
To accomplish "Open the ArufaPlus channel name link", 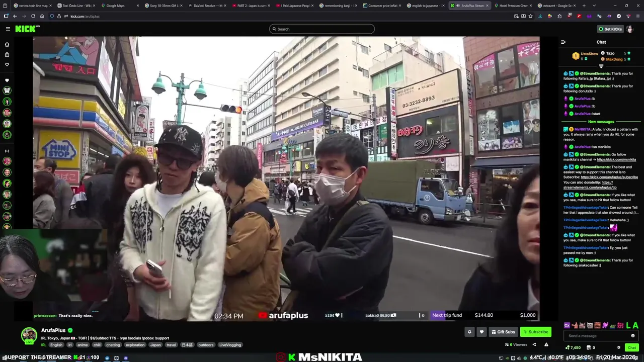I will click(53, 330).
